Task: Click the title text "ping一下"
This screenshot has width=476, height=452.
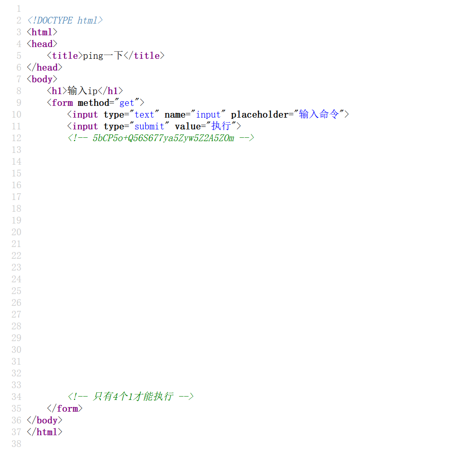Action: pos(103,56)
